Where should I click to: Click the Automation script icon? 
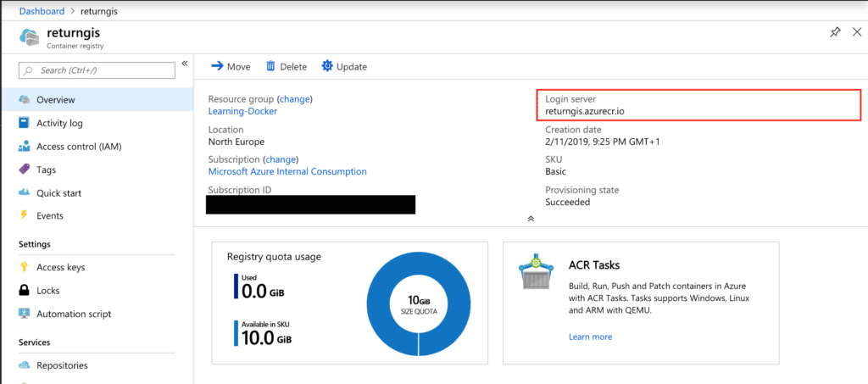pyautogui.click(x=24, y=313)
